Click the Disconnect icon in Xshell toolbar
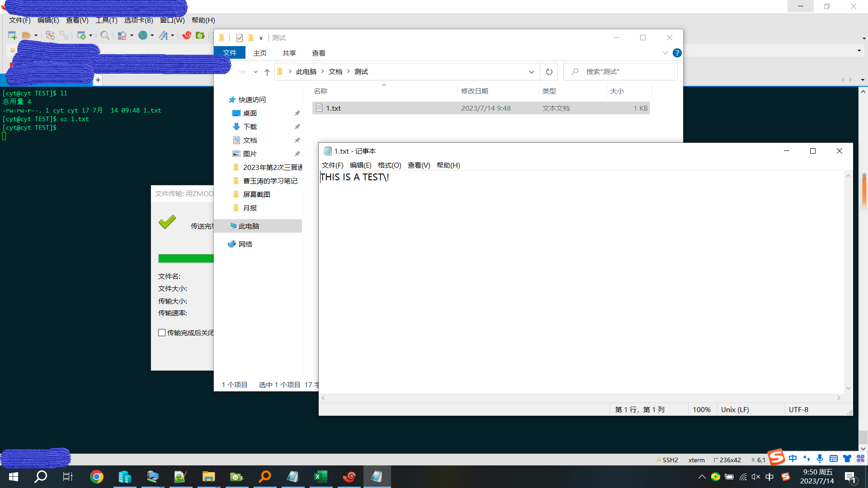Viewport: 868px width, 488px height. coord(50,35)
